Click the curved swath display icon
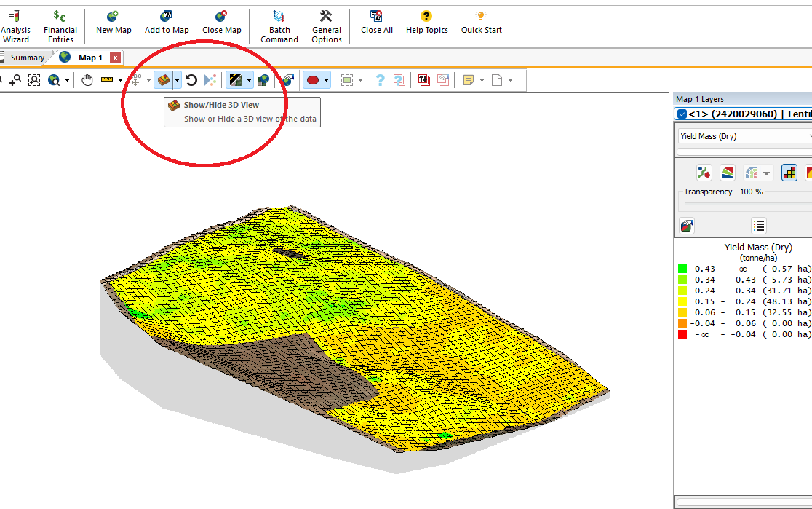 point(752,173)
